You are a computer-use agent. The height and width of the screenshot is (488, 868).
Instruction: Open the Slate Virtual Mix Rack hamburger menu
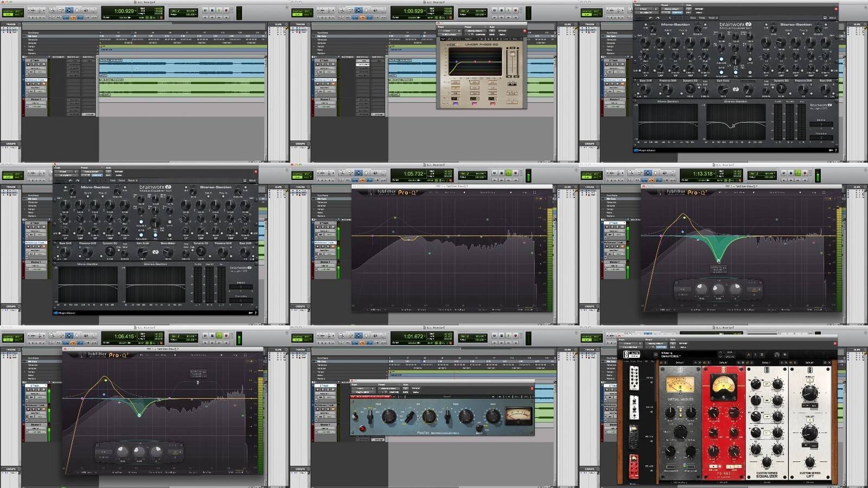[x=656, y=354]
